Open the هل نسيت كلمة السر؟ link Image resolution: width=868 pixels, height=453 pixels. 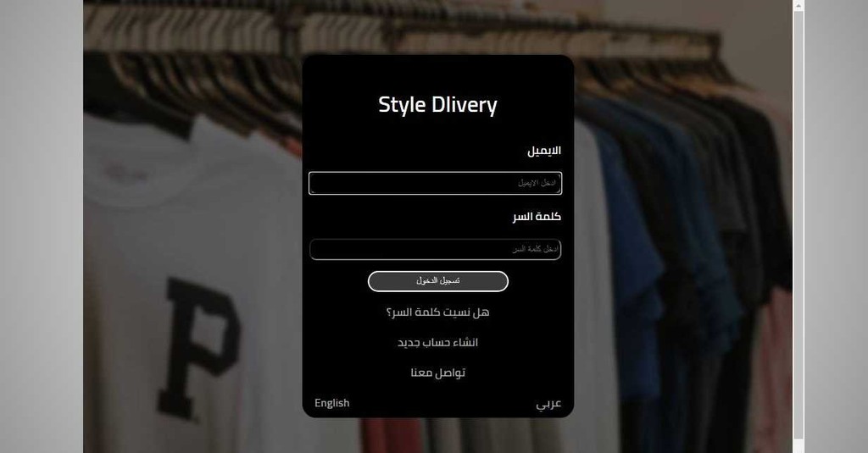[438, 312]
